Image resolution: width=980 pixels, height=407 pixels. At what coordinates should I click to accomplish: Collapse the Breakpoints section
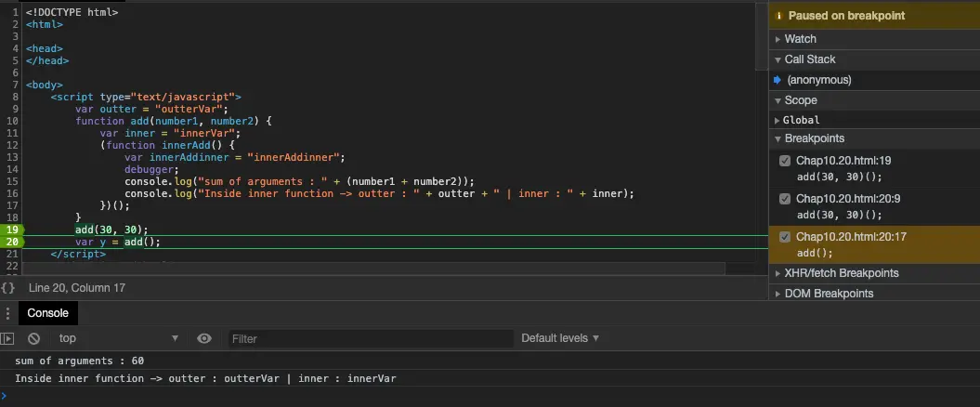point(778,138)
